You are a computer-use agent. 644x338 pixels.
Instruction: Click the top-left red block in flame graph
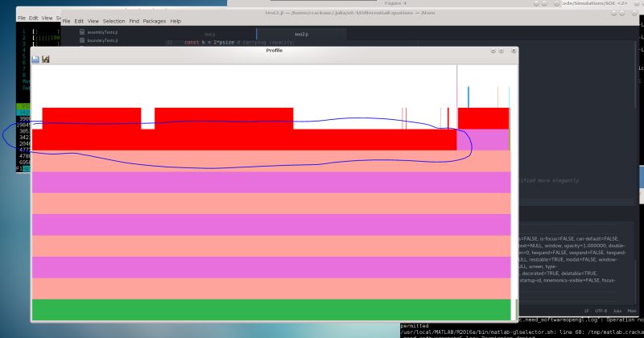(92, 118)
